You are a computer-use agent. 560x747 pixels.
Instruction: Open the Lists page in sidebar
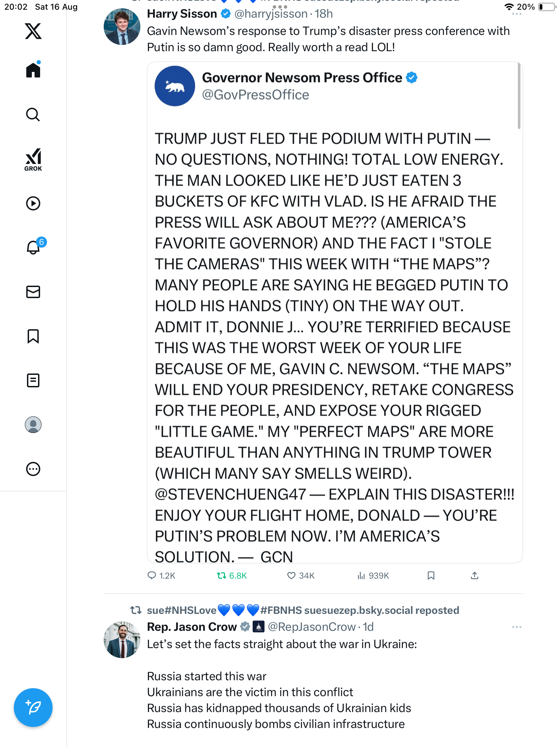[x=33, y=380]
